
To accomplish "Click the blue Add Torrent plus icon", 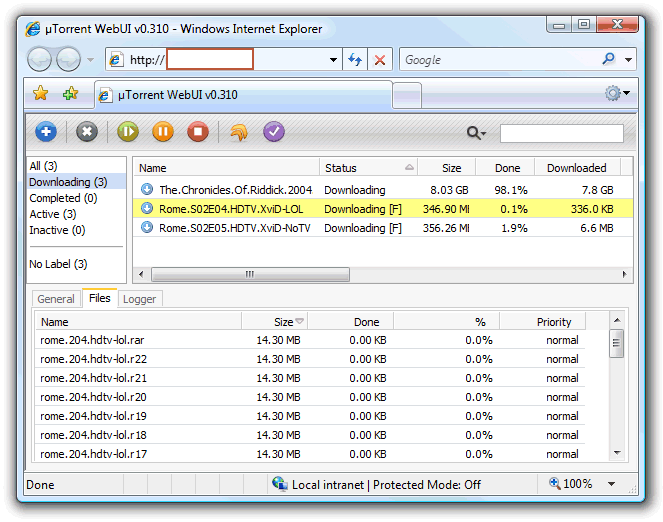I will tap(46, 132).
